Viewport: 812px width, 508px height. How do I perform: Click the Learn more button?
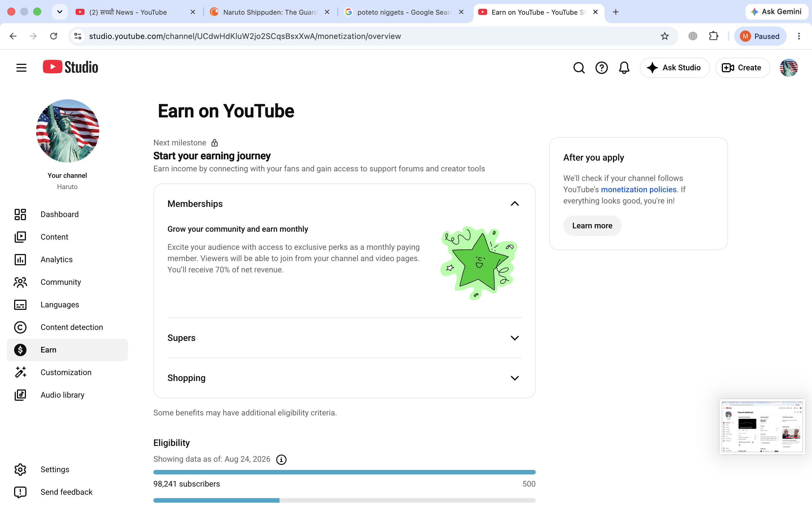coord(592,226)
